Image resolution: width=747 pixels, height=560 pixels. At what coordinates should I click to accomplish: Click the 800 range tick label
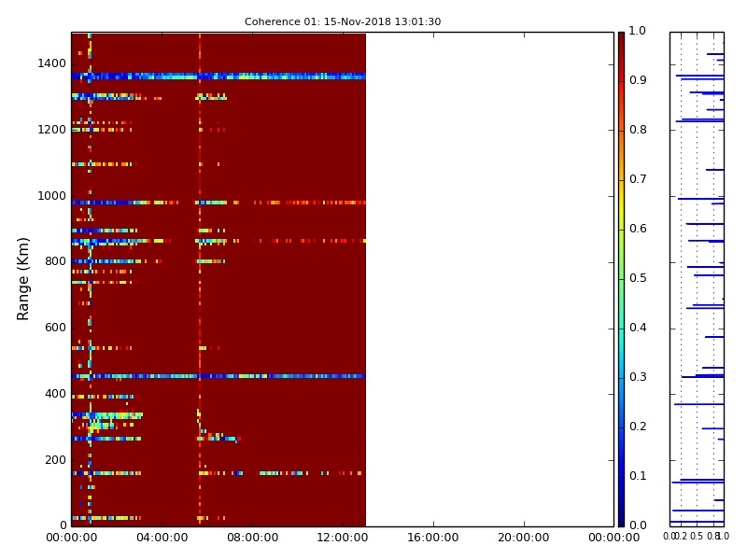[x=55, y=261]
